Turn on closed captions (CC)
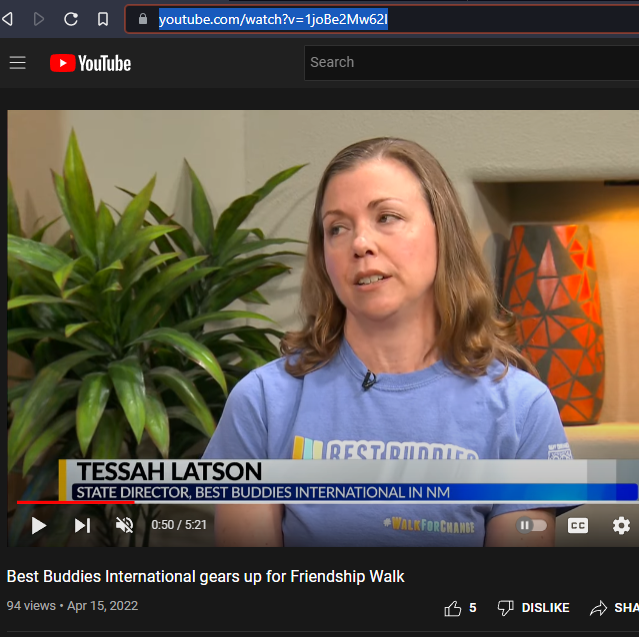639x637 pixels. [x=578, y=525]
